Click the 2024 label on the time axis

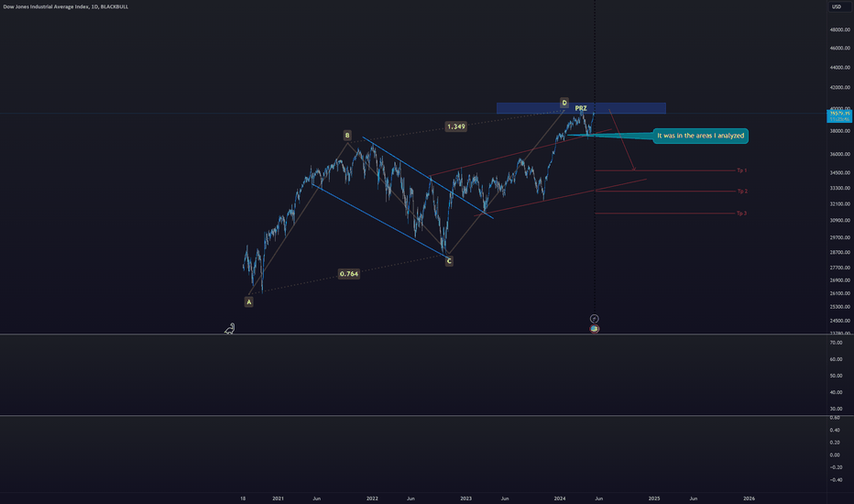559,498
